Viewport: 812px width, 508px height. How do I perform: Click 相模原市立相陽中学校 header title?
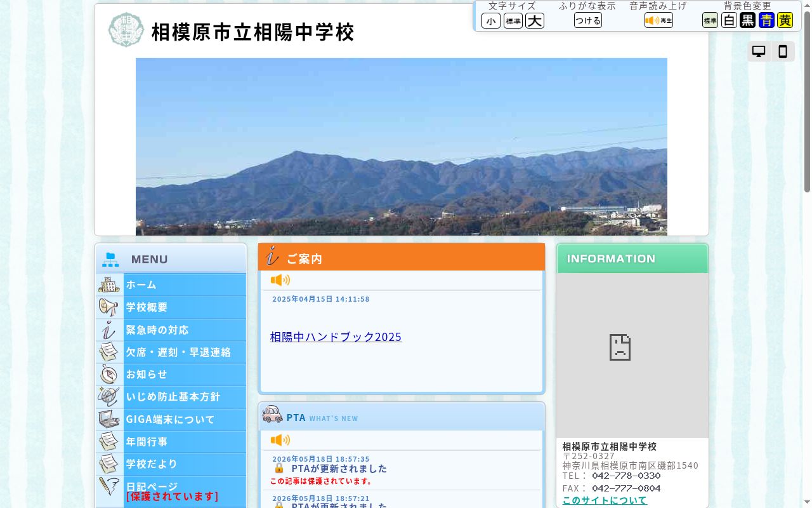coord(252,32)
